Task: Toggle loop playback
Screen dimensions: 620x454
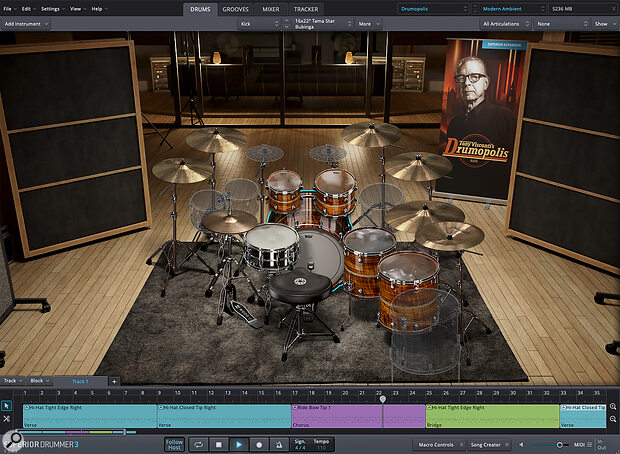Action: (x=198, y=445)
